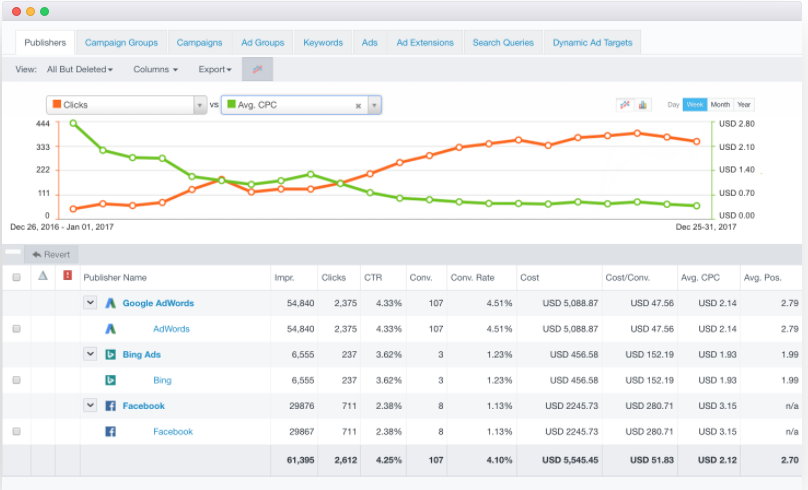Collapse the Google AdWords group
Viewport: 808px width, 490px height.
click(90, 302)
